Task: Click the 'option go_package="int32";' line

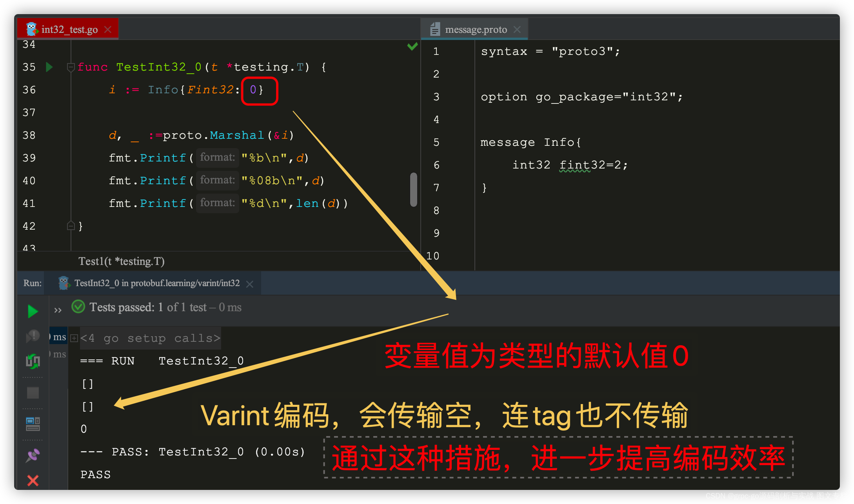Action: pyautogui.click(x=581, y=97)
